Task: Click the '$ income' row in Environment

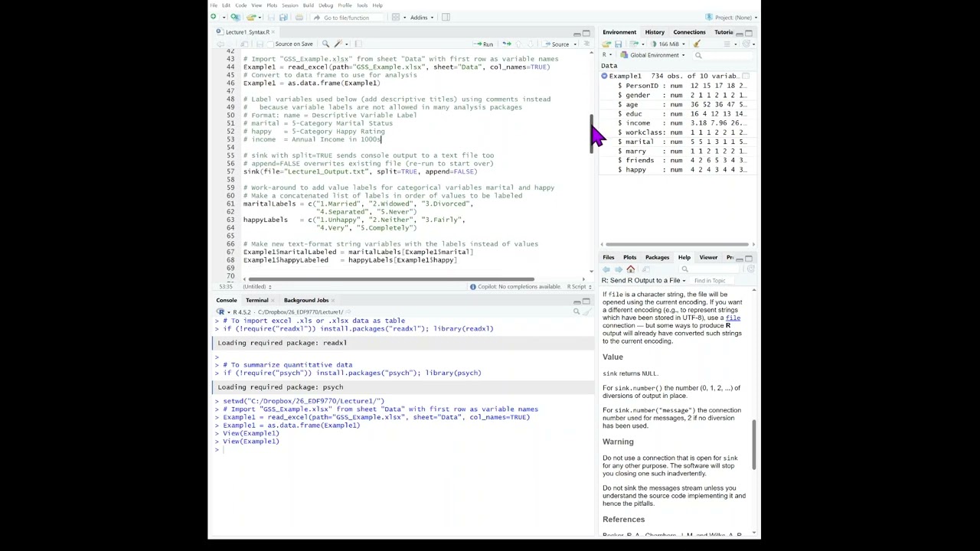Action: 677,123
